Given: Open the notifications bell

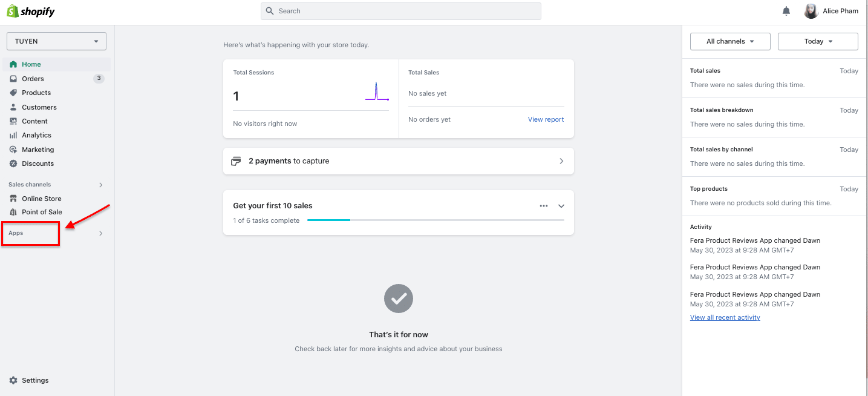Looking at the screenshot, I should (x=786, y=11).
